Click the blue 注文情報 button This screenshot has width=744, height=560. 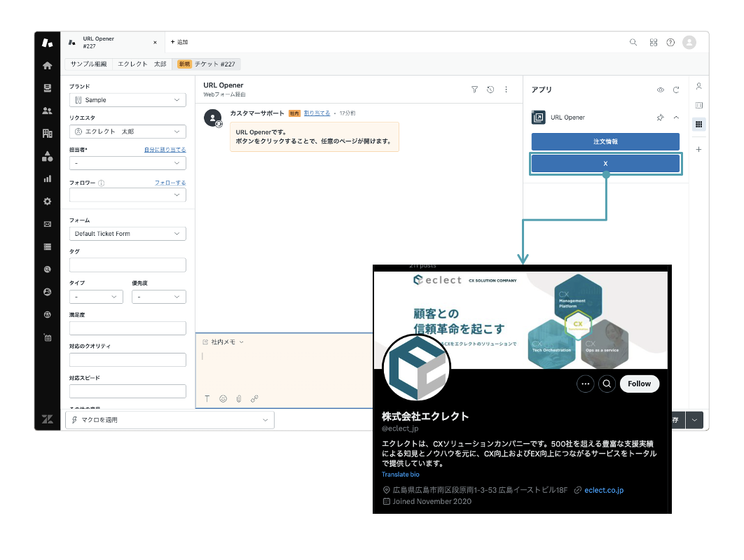(605, 141)
